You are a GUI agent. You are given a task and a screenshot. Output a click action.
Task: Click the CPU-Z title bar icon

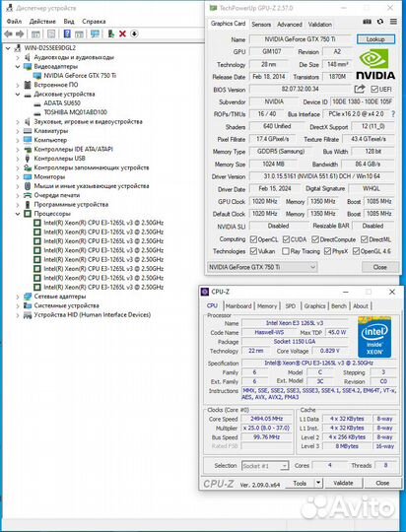click(205, 292)
